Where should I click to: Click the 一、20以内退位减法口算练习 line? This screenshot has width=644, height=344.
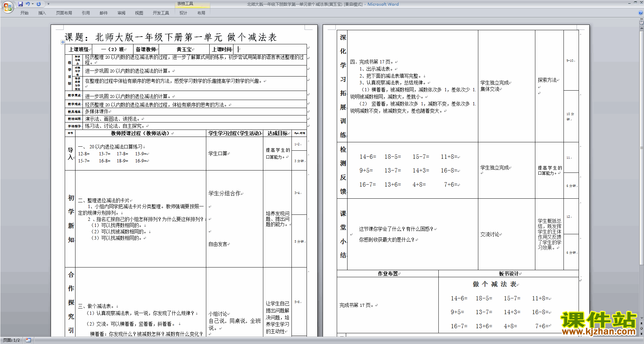110,147
